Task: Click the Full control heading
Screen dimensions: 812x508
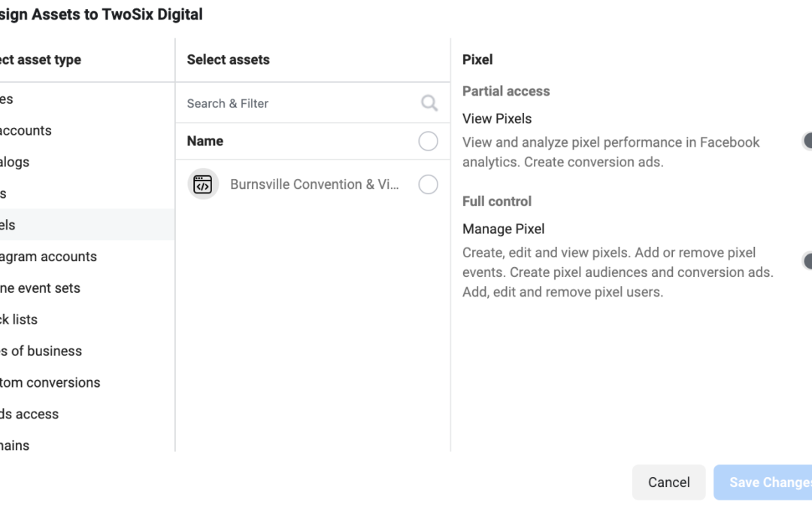Action: [x=497, y=201]
